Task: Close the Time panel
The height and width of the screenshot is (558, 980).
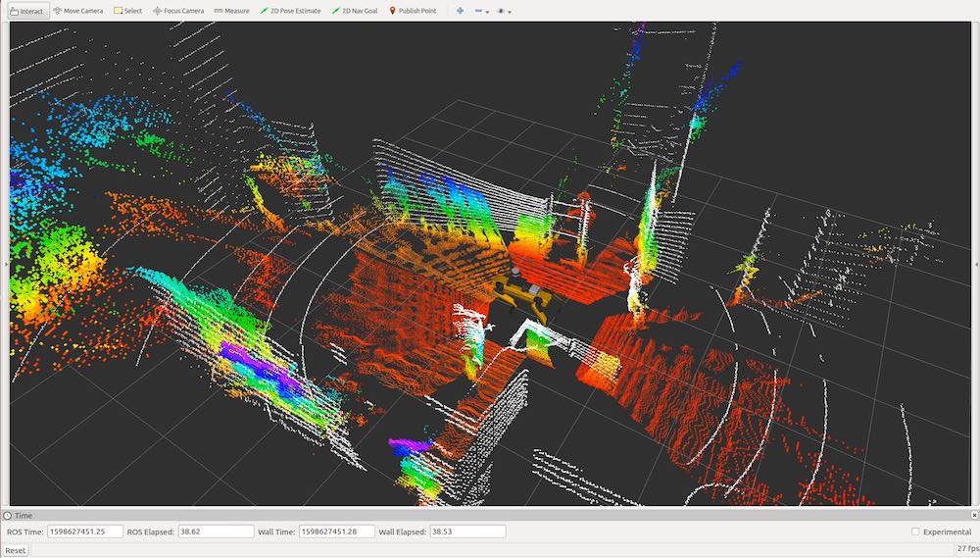Action: pos(974,515)
